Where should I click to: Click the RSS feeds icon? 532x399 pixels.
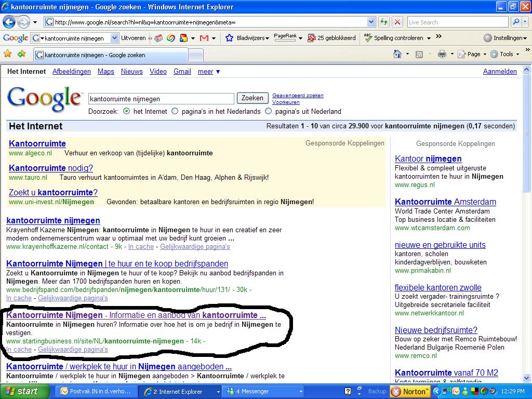pyautogui.click(x=419, y=54)
